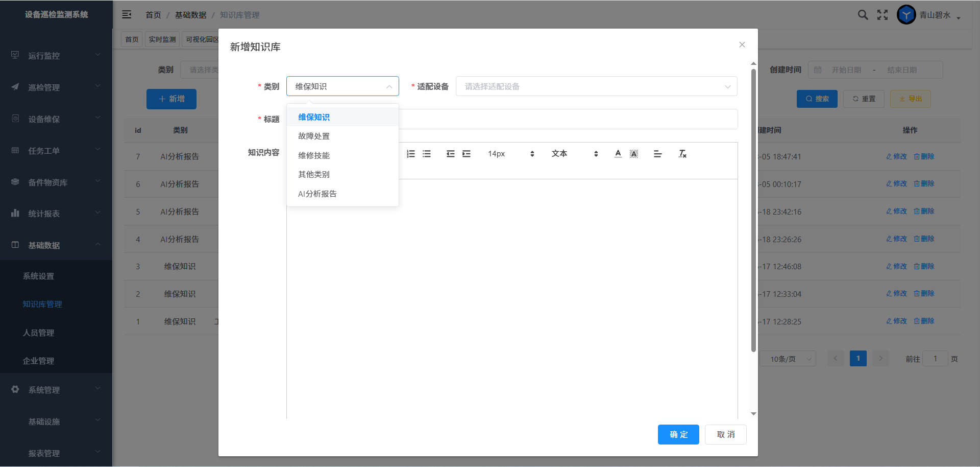Open the text background color picker
The width and height of the screenshot is (980, 467).
click(634, 154)
